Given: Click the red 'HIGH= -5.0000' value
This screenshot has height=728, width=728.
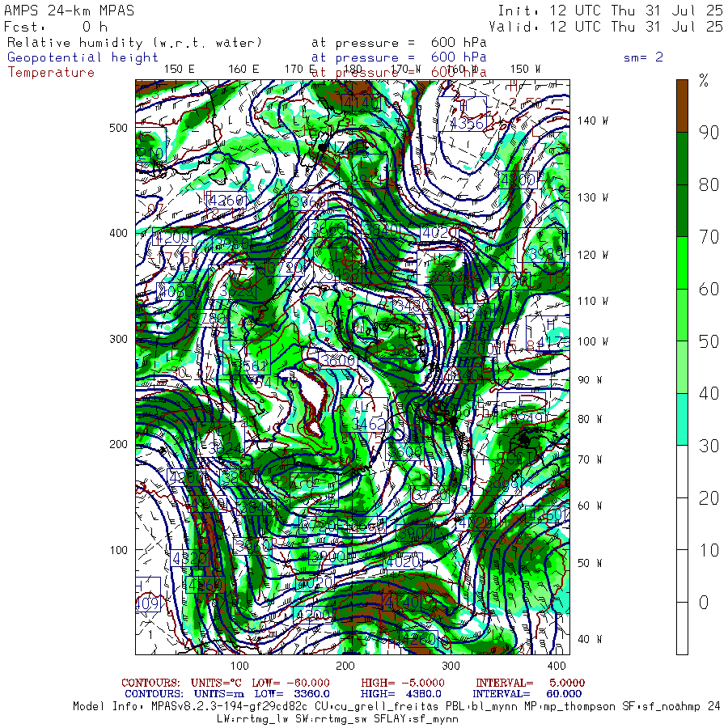Looking at the screenshot, I should click(403, 683).
